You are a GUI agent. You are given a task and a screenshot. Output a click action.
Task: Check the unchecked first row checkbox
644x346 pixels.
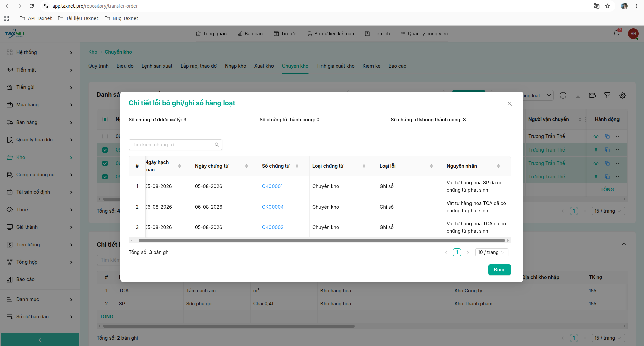tap(105, 136)
